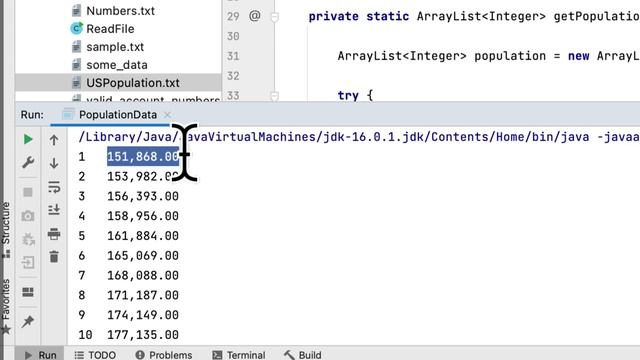Open the Terminal tool window tab
Screen dimensions: 640x360
239,355
